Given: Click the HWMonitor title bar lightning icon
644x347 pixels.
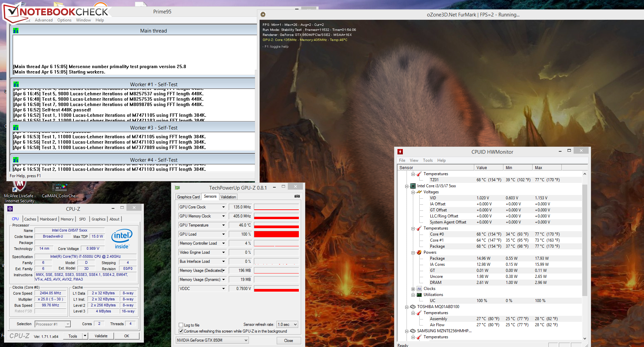Looking at the screenshot, I should click(400, 152).
